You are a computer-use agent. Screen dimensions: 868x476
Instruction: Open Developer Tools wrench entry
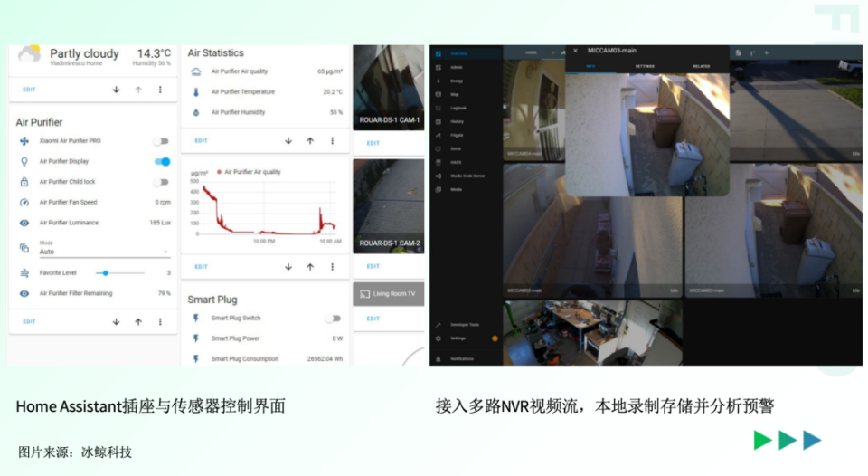(x=465, y=325)
